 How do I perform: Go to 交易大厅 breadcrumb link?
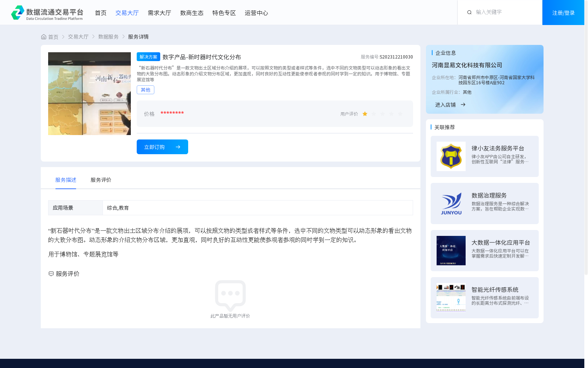click(78, 37)
